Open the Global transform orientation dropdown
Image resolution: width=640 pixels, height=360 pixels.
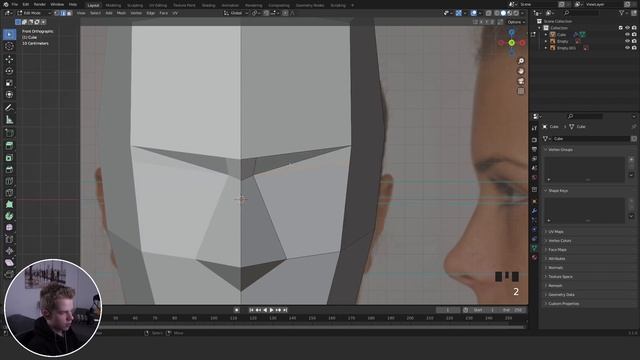coord(236,13)
